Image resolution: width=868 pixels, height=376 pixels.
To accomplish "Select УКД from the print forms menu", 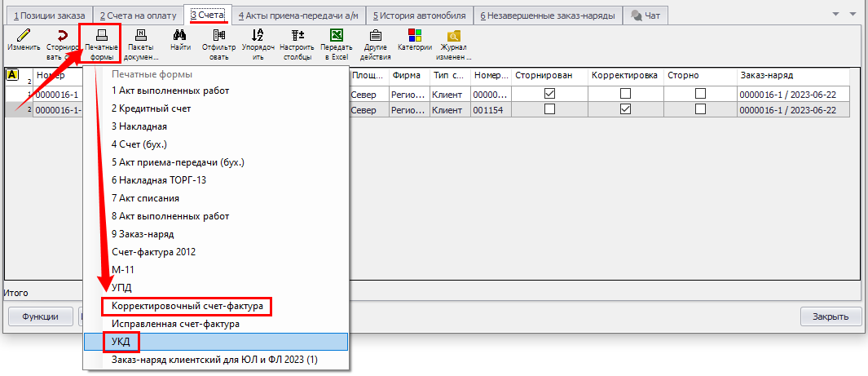I will click(x=121, y=341).
